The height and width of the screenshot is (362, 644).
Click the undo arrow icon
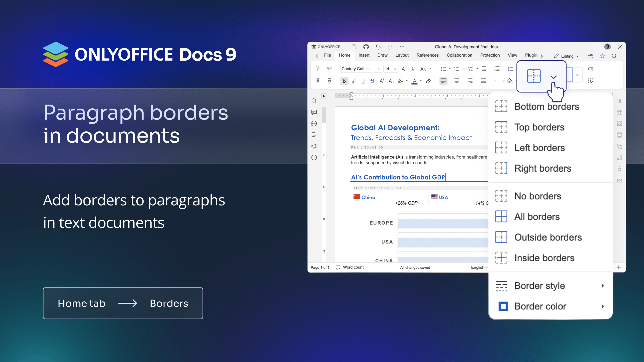[x=378, y=47]
